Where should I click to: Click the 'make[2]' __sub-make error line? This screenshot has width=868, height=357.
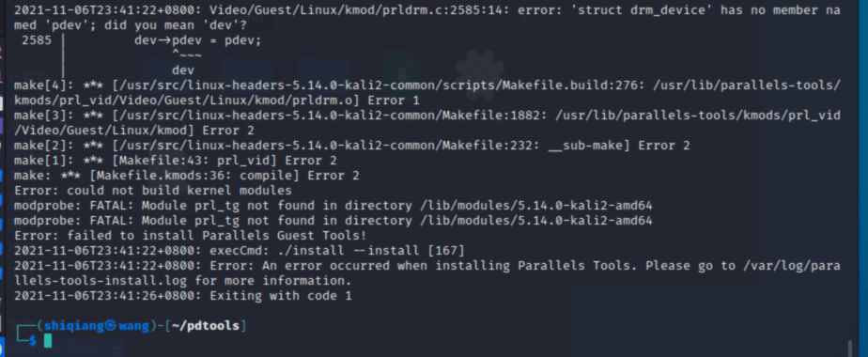pyautogui.click(x=352, y=146)
